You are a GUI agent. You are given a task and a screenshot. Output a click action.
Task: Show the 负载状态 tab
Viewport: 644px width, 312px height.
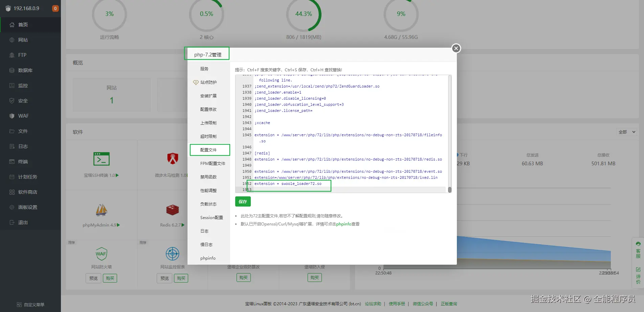(x=209, y=204)
